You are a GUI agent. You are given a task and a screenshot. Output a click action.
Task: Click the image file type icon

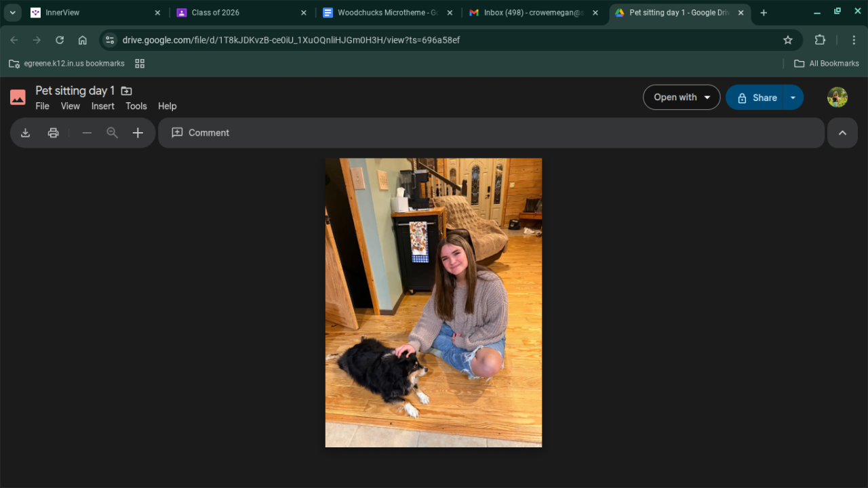(18, 98)
